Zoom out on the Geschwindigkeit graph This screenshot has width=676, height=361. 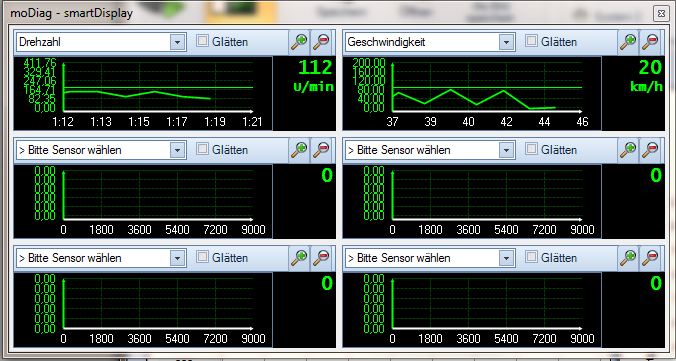[650, 42]
